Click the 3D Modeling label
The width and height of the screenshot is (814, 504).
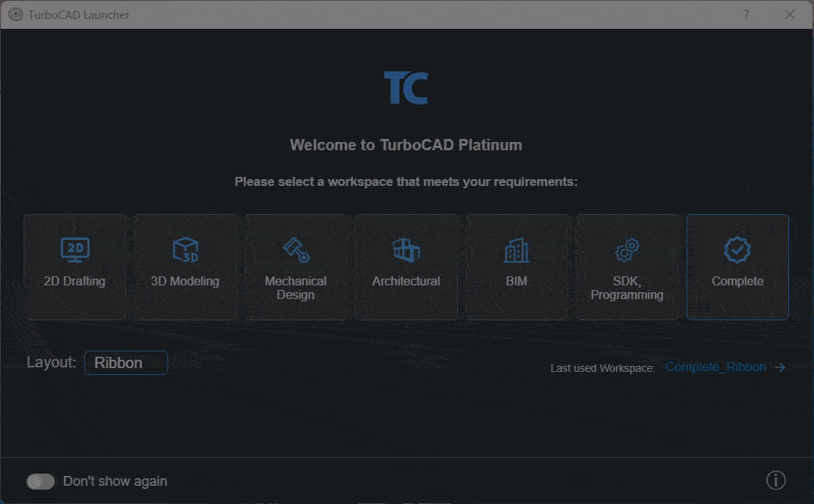pyautogui.click(x=185, y=282)
